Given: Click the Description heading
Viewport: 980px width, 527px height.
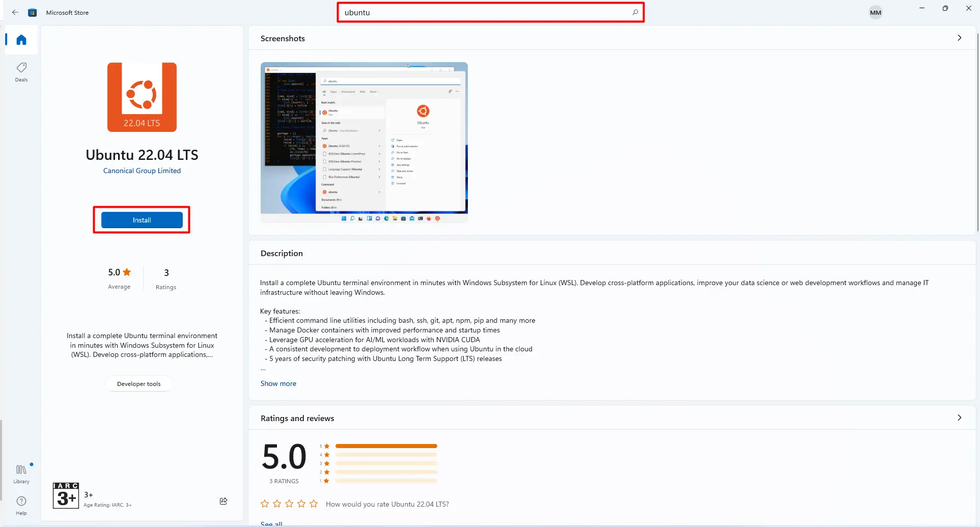Looking at the screenshot, I should tap(282, 253).
